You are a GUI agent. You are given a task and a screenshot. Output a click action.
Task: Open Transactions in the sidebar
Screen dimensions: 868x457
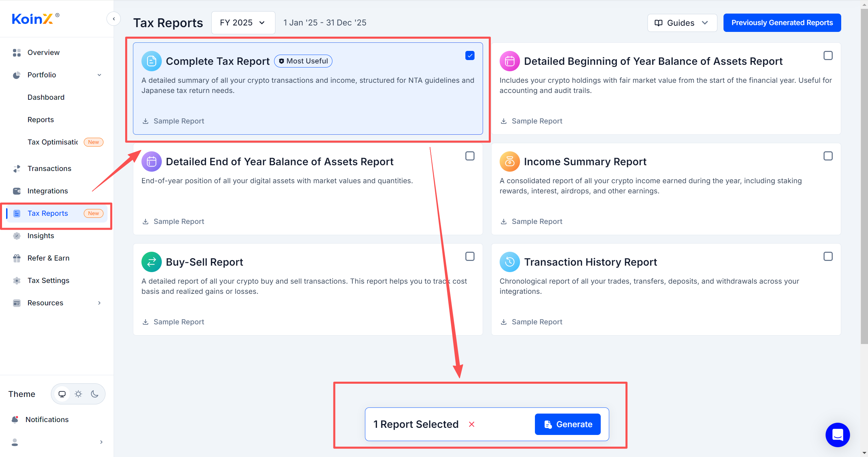coord(49,168)
